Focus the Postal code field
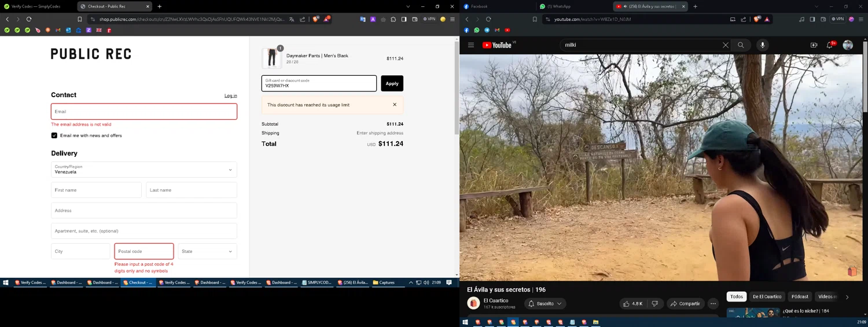 coord(144,251)
